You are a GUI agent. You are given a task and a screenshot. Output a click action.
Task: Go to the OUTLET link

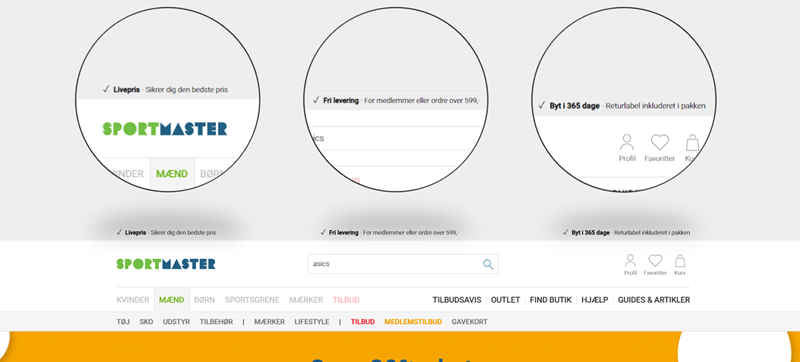point(505,300)
